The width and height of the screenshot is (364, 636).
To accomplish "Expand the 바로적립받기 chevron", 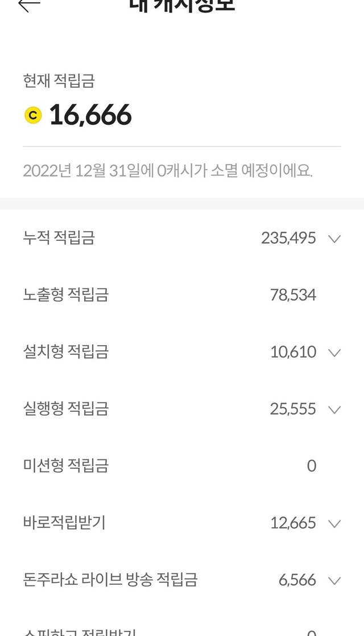I will pyautogui.click(x=334, y=523).
